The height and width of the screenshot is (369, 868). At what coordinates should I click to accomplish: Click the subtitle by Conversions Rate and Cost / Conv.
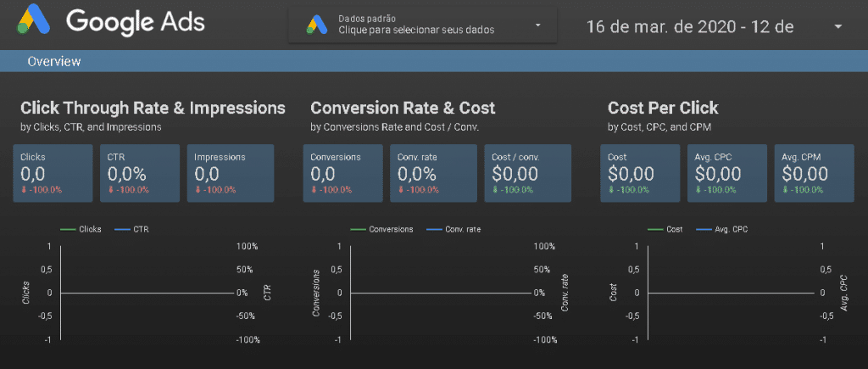395,127
